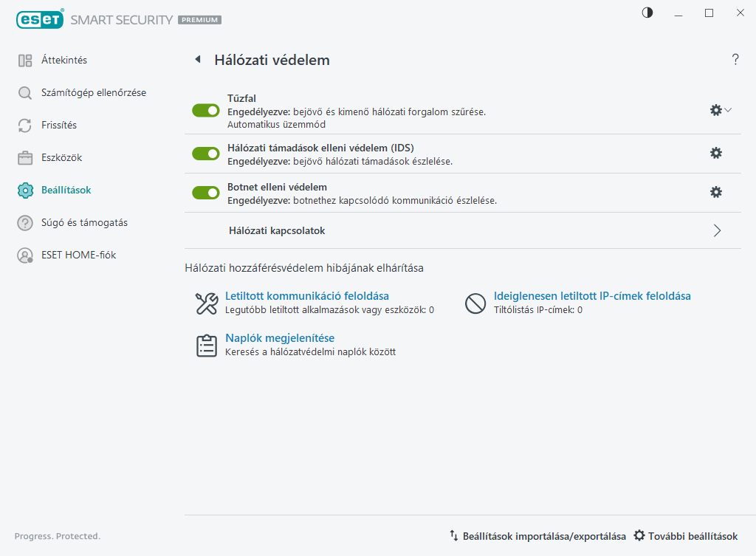
Task: Open the Hálózati kapcsolatok row
Action: pyautogui.click(x=278, y=231)
